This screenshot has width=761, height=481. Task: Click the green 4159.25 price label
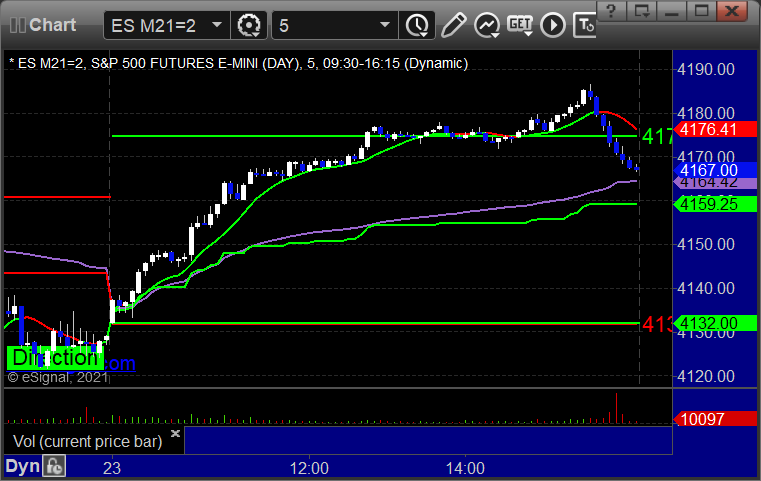[715, 204]
